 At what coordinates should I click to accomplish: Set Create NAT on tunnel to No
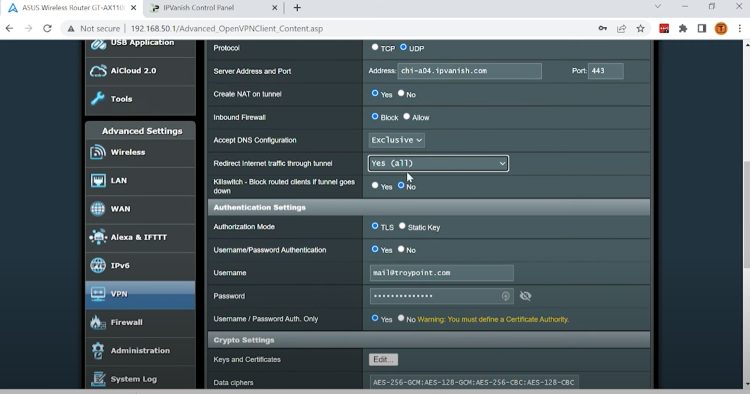click(401, 93)
